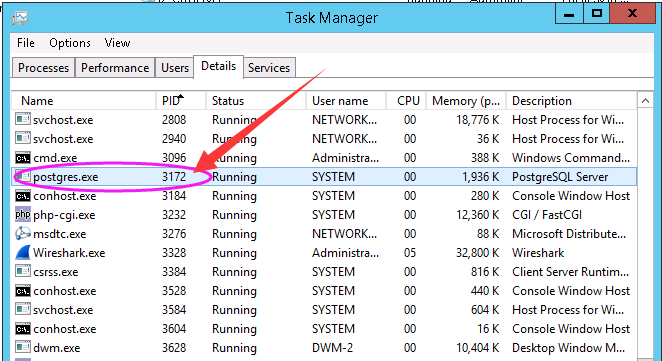Image resolution: width=662 pixels, height=361 pixels.
Task: Click the csrss.exe process icon
Action: click(23, 271)
